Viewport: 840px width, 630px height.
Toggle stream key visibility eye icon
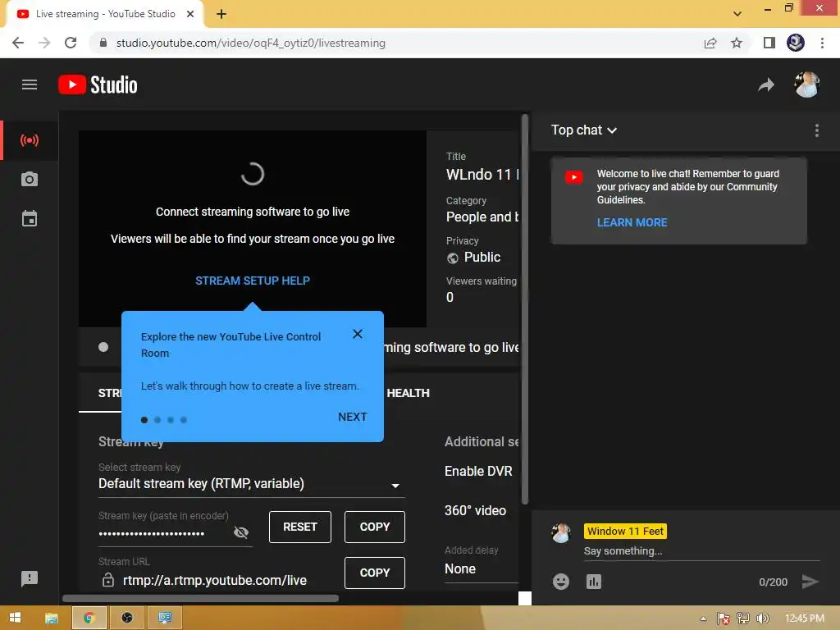241,532
